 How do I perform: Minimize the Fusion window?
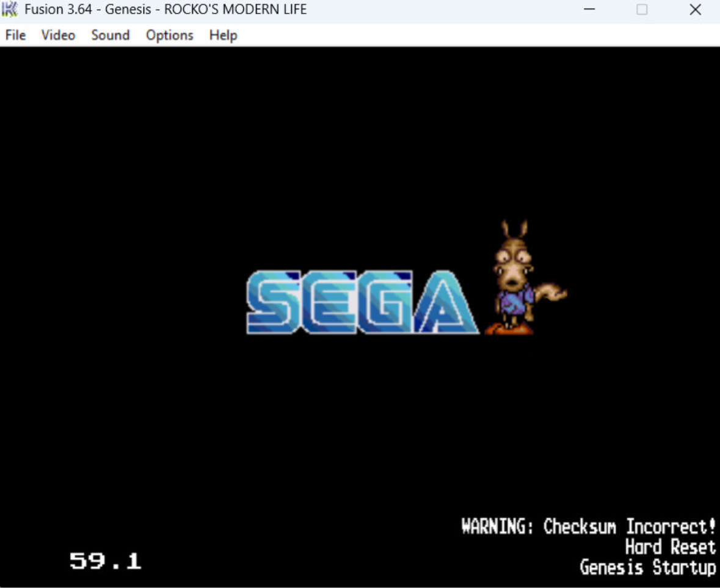click(589, 9)
